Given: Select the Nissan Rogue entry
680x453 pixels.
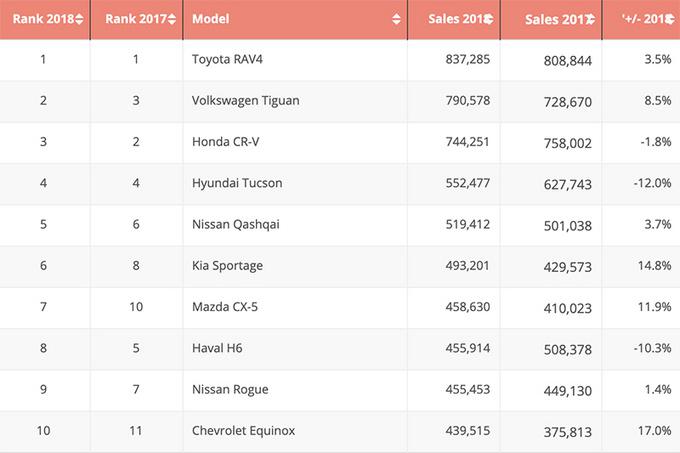Looking at the screenshot, I should point(230,388).
